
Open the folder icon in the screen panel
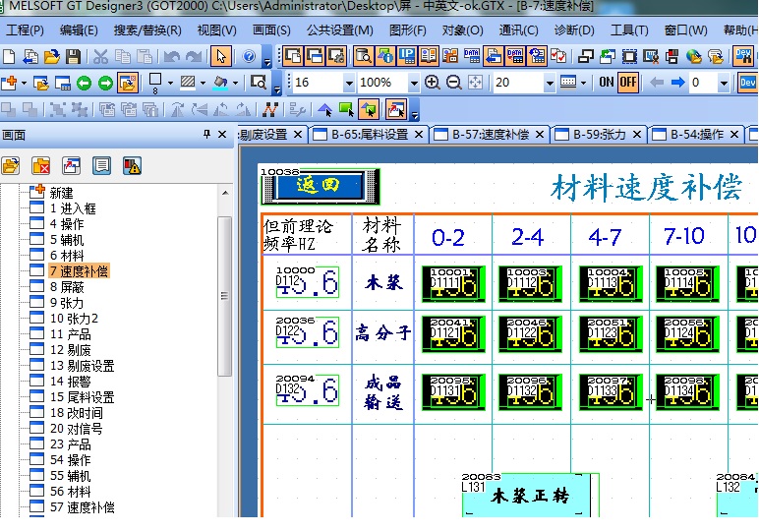pos(11,165)
